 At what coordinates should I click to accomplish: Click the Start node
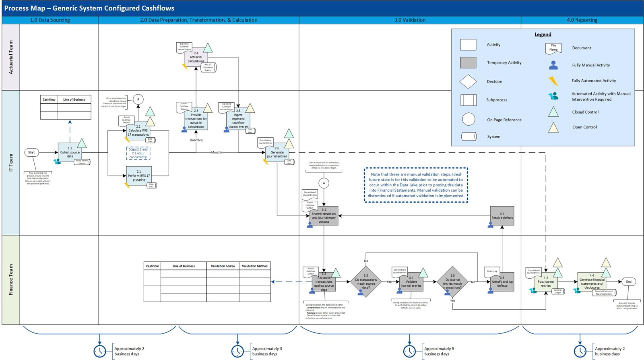click(x=31, y=152)
